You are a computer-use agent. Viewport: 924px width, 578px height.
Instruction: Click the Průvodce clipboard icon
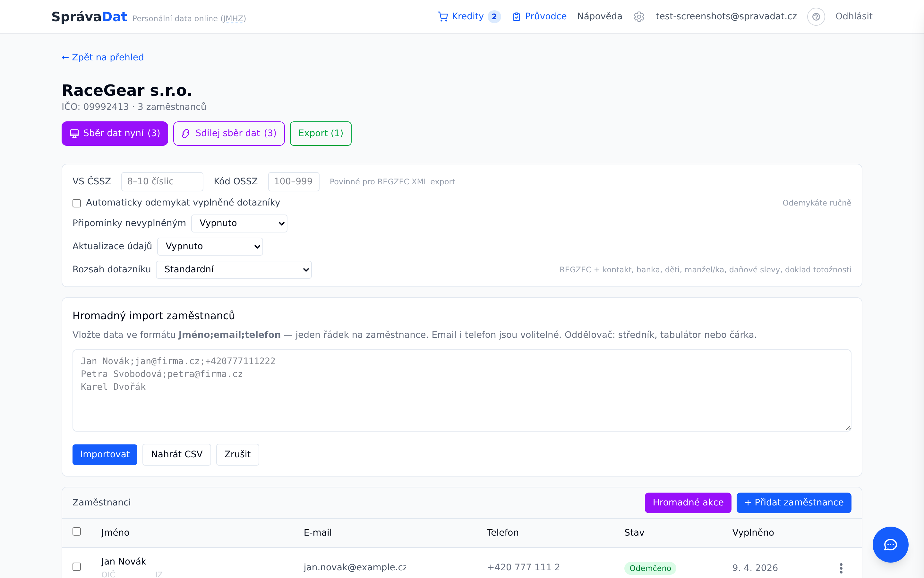516,16
